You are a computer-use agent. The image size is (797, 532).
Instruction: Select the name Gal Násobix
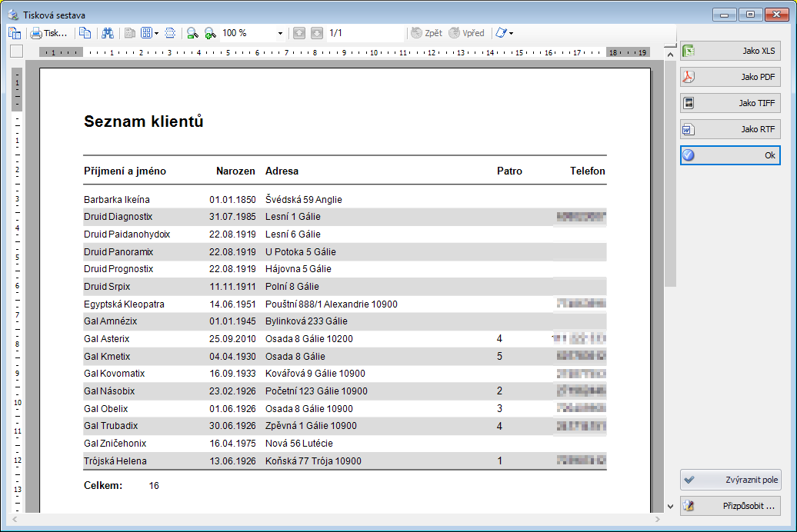(x=109, y=391)
